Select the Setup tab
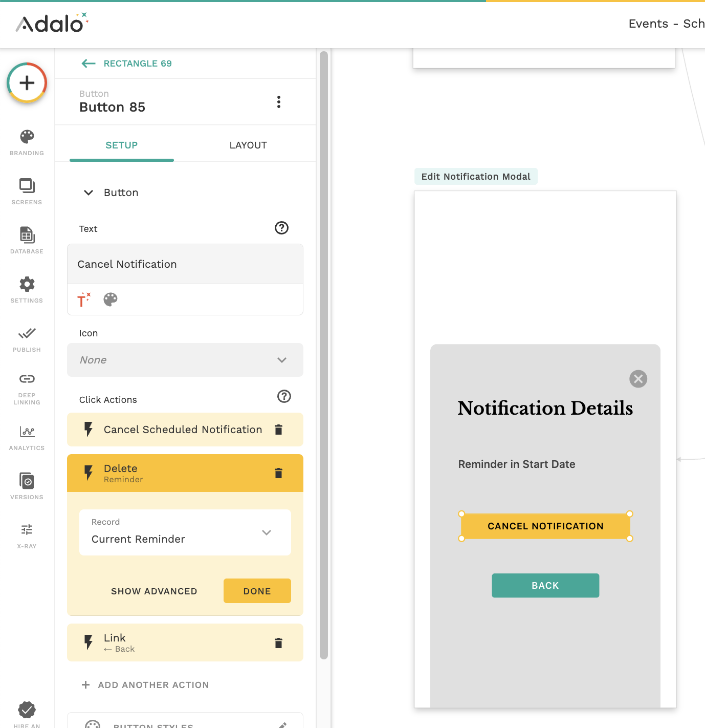Image resolution: width=705 pixels, height=728 pixels. (122, 145)
